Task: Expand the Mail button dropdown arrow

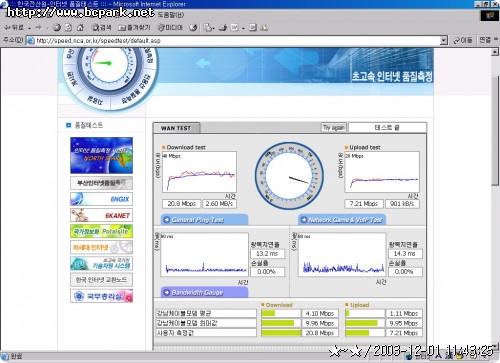Action: [214, 28]
